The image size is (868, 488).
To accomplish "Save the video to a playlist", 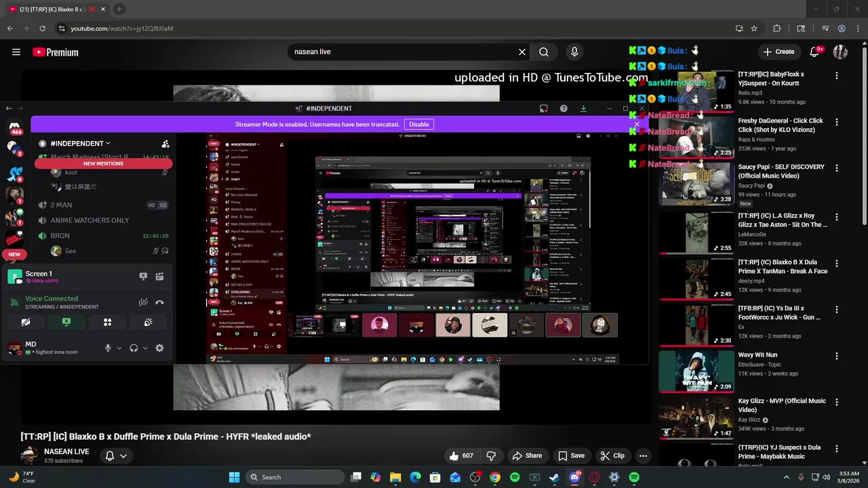I will [x=571, y=455].
